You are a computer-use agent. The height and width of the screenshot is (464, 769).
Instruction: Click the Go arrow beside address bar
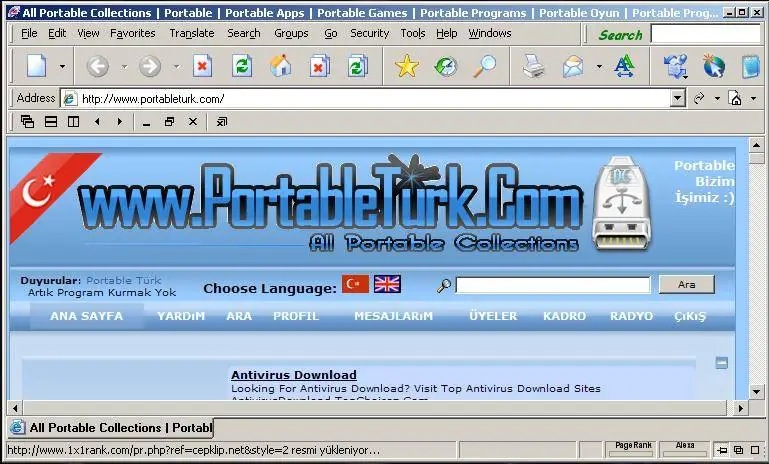pyautogui.click(x=699, y=99)
